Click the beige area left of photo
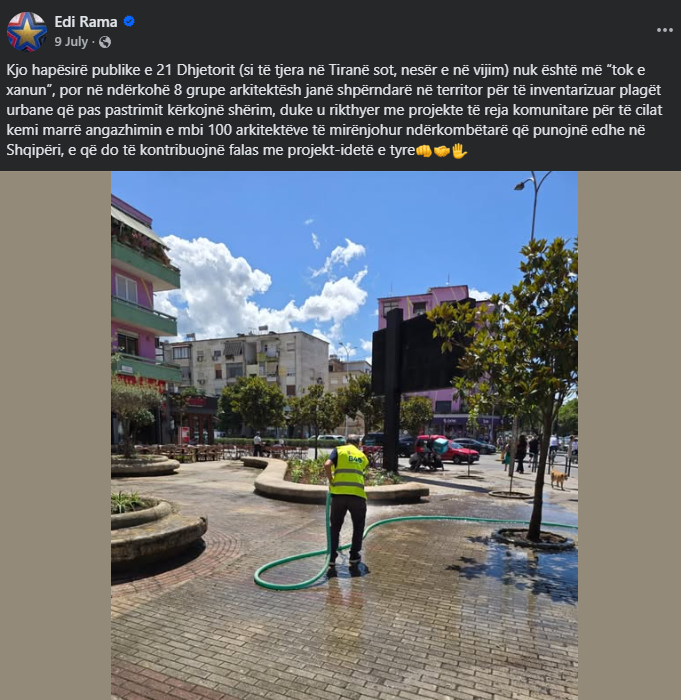 pyautogui.click(x=55, y=435)
